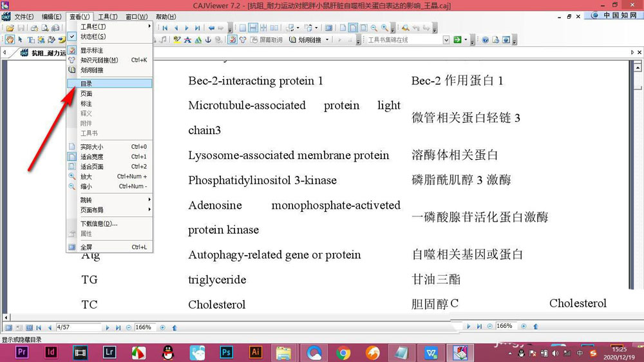Toggle third panel icon in bottom bar
This screenshot has height=362, width=644.
coord(29,327)
